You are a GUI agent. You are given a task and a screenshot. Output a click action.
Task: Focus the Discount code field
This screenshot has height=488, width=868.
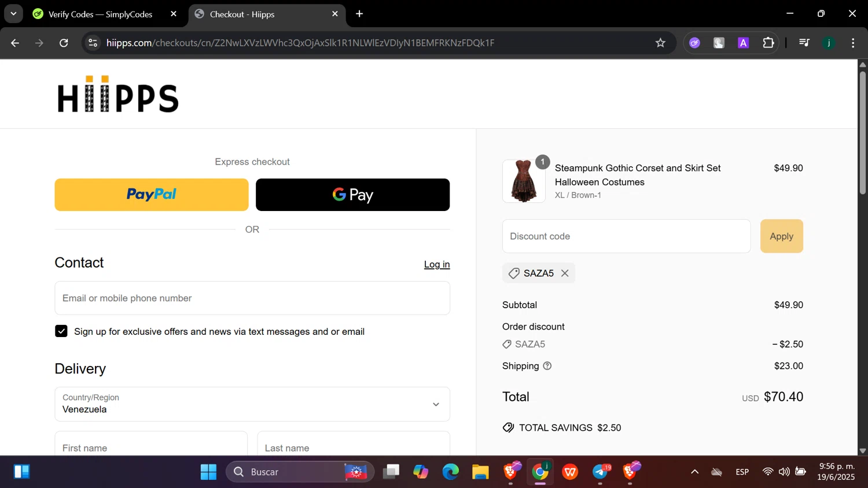[626, 236]
